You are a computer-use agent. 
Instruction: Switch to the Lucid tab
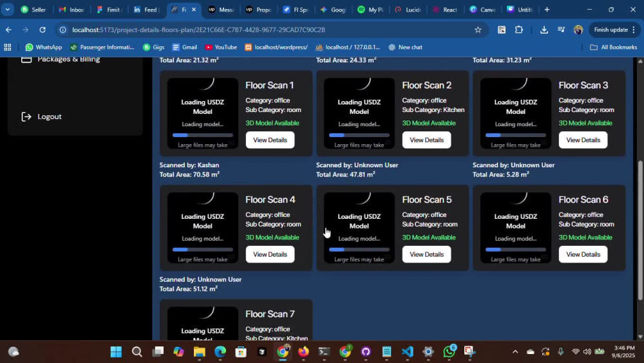pos(408,10)
